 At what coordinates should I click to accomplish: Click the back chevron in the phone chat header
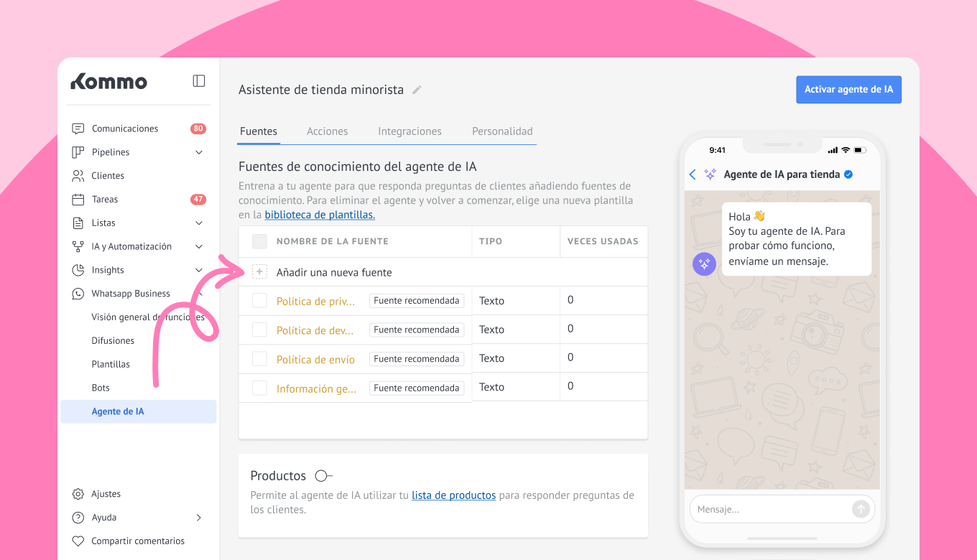click(693, 174)
